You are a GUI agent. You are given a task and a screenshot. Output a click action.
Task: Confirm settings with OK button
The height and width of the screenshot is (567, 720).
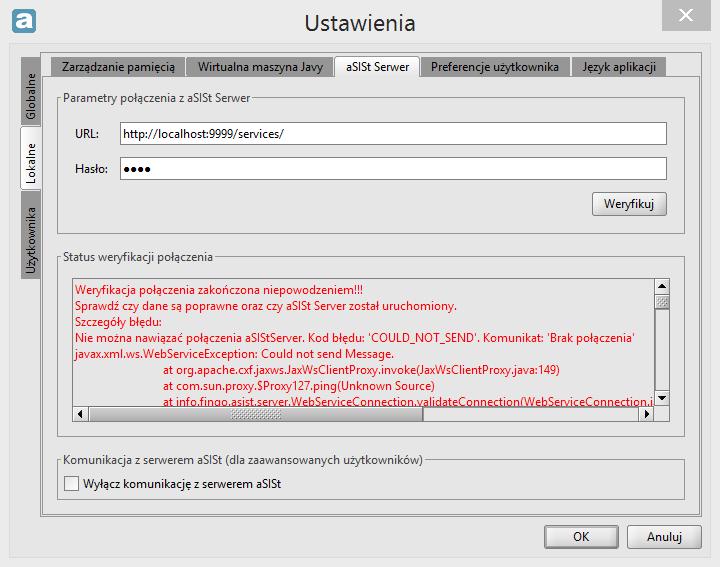point(581,537)
